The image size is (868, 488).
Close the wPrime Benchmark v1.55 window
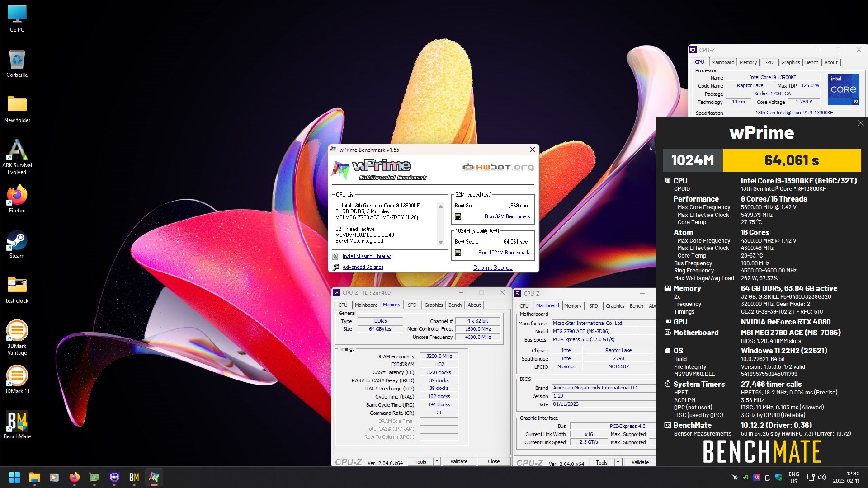[x=532, y=150]
